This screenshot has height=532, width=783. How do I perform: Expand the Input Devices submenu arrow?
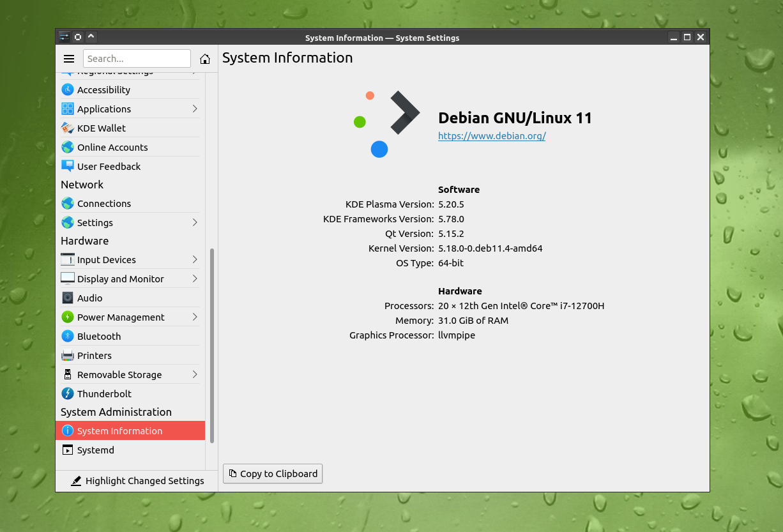(195, 259)
